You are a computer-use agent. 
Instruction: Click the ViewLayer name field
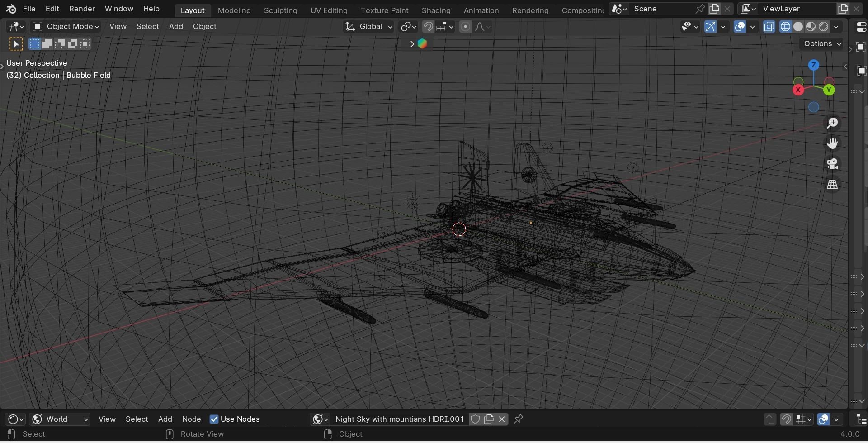797,9
